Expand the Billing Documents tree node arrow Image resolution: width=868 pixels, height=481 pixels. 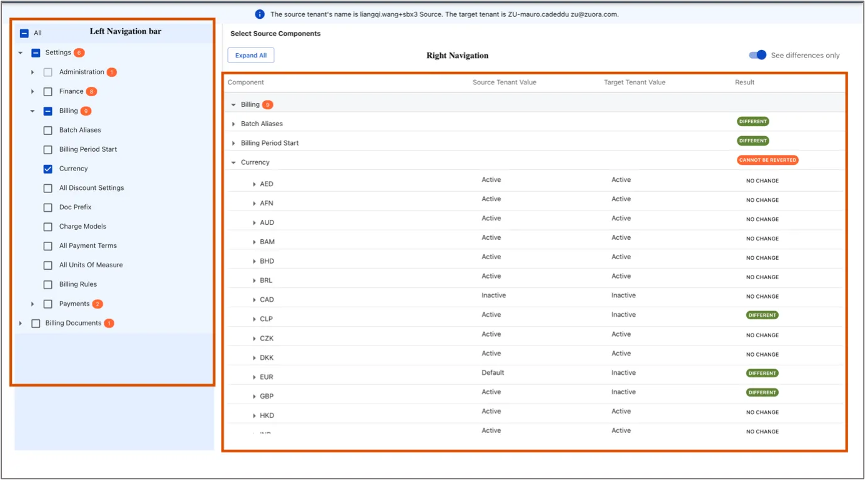[21, 324]
